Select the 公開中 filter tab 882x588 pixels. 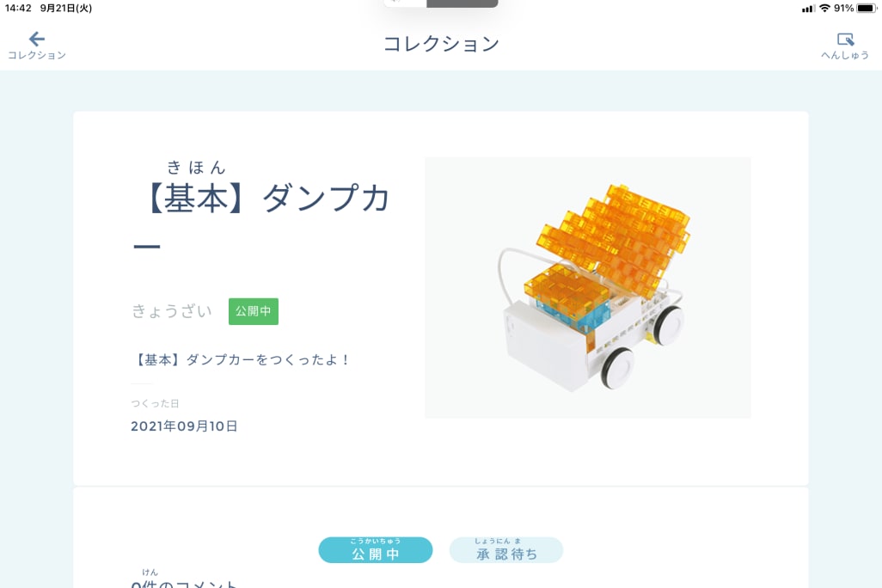click(375, 549)
